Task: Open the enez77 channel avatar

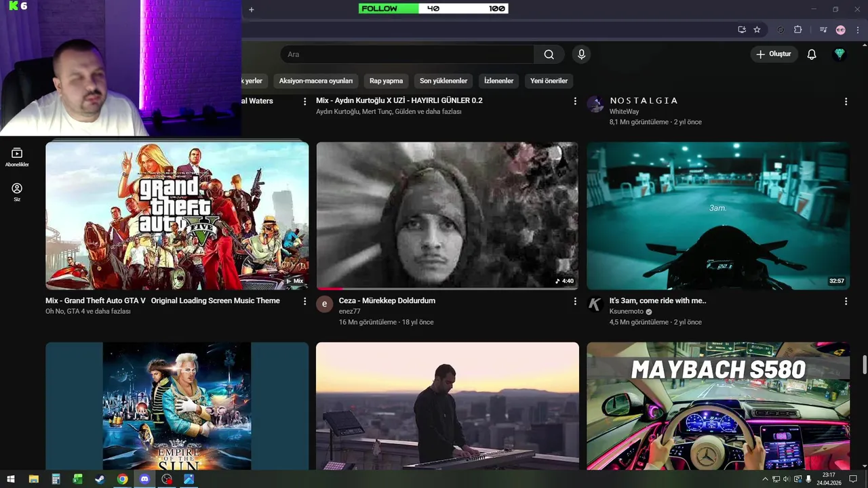Action: point(324,304)
